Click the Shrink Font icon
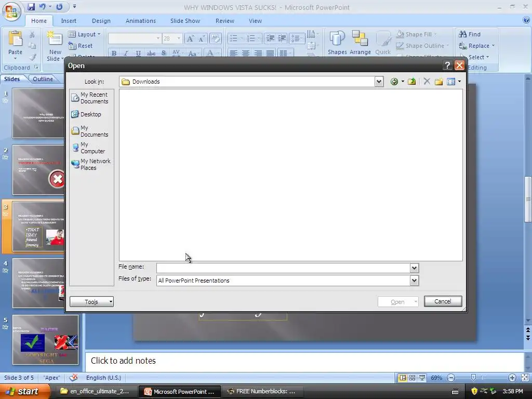Viewport: 532px width, 399px height. (202, 38)
